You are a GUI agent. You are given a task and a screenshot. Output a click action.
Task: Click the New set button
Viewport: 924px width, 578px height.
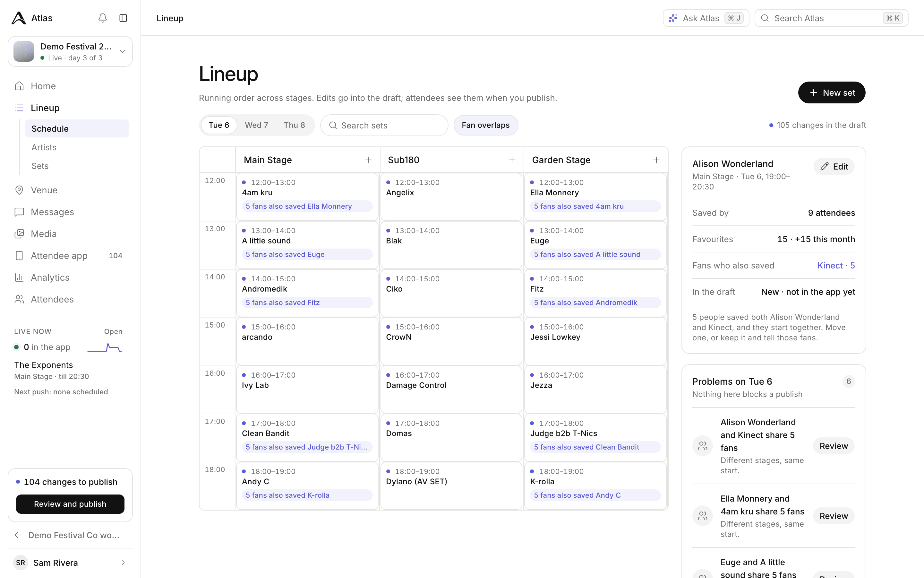pyautogui.click(x=832, y=92)
